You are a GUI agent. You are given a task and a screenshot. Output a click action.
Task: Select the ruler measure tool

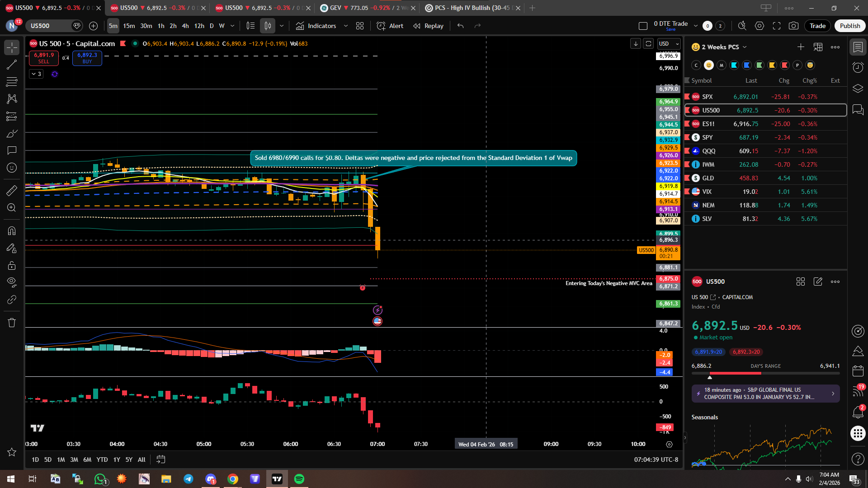(x=12, y=191)
